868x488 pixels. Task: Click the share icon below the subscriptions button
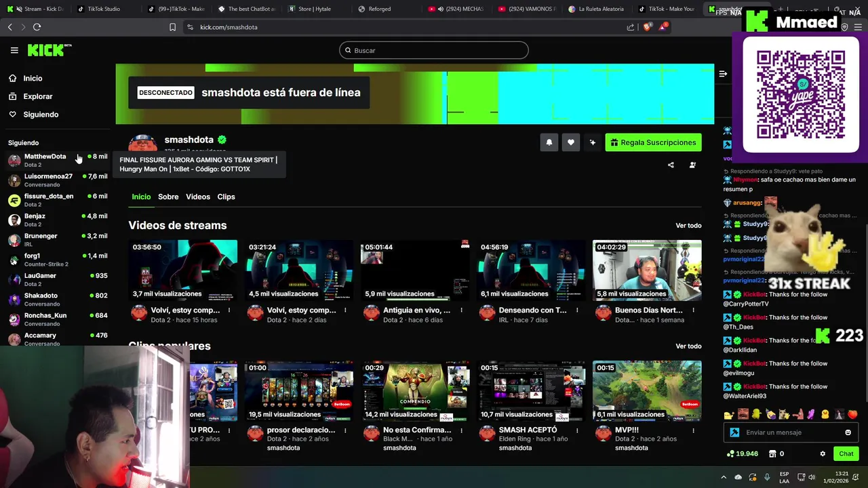click(671, 165)
